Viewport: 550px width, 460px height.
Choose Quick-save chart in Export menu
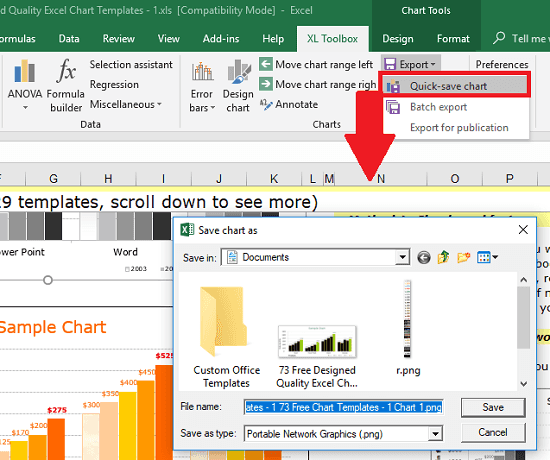455,86
